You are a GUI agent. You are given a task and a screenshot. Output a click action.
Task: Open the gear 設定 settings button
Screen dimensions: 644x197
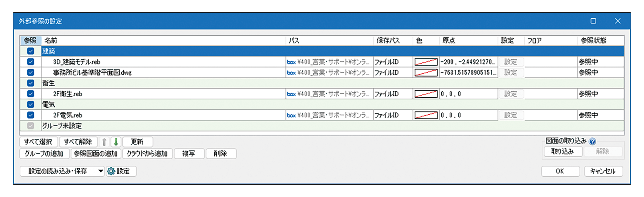121,171
